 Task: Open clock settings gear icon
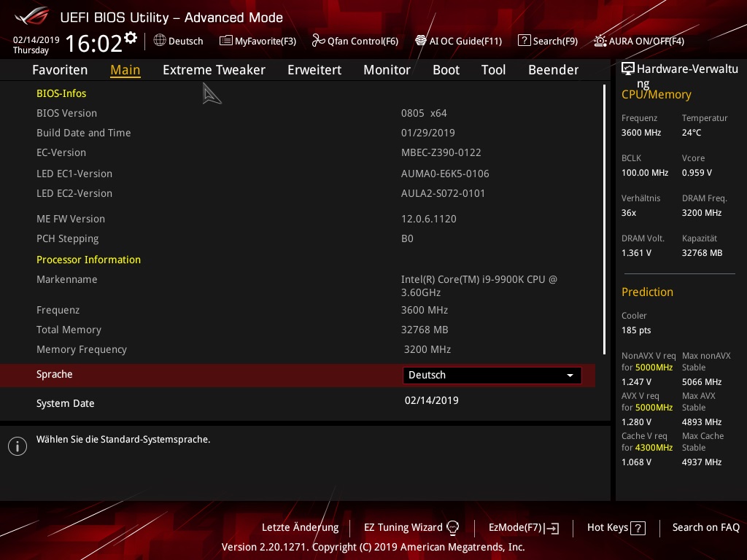tap(131, 38)
